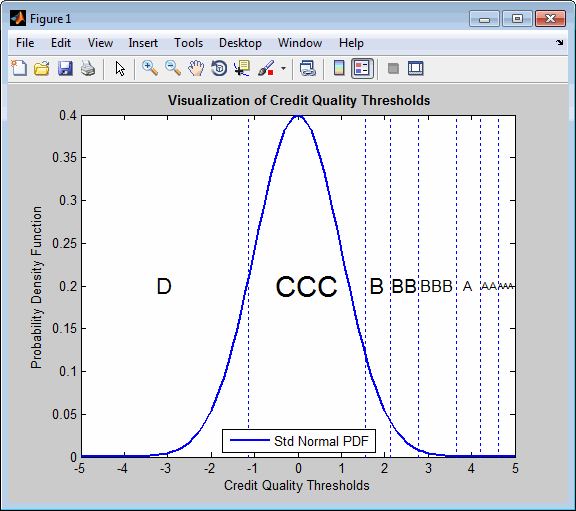Screen dimensions: 576x511
Task: Open the File menu
Action: tap(25, 43)
